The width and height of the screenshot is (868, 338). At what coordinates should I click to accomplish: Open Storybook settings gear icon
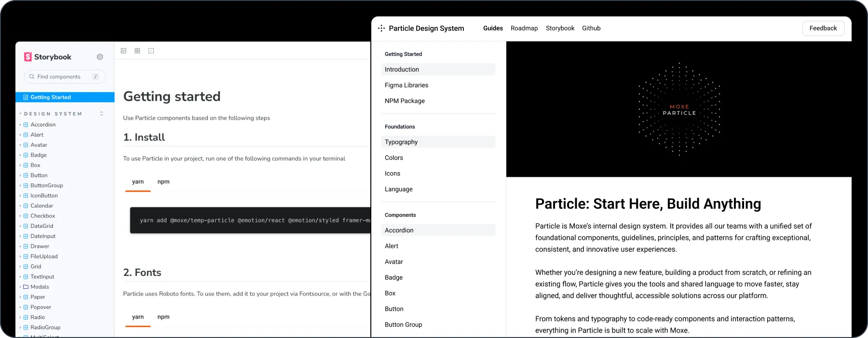point(100,57)
